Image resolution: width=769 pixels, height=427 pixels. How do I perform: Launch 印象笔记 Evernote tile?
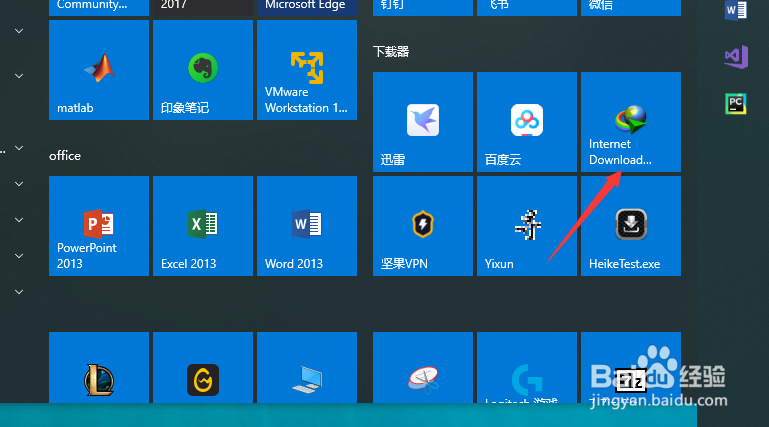coord(203,70)
